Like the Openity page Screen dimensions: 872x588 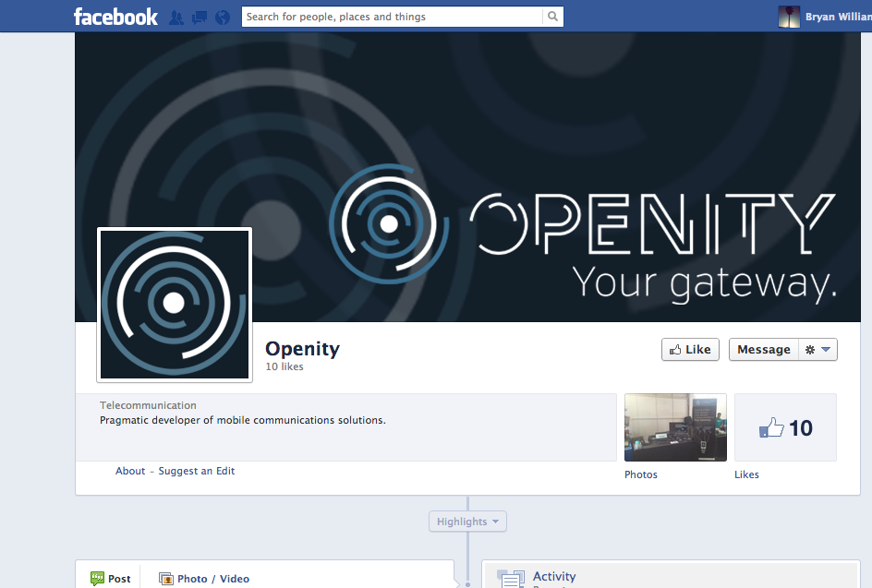tap(690, 350)
